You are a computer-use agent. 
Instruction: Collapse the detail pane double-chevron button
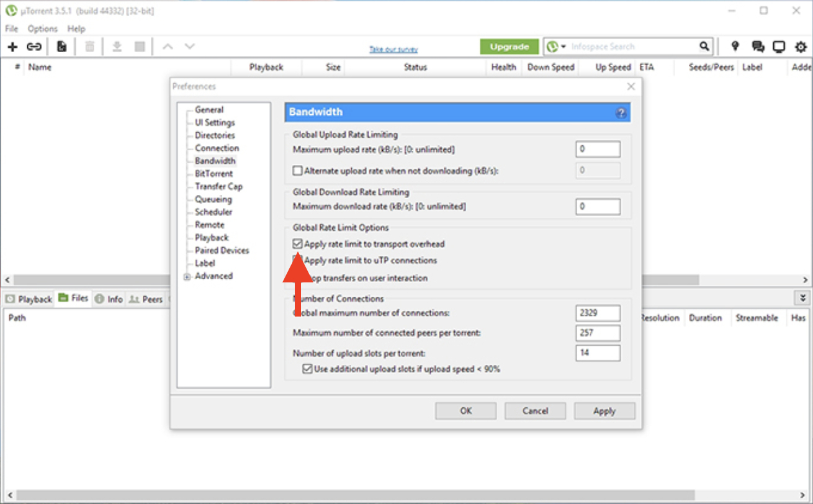[803, 299]
